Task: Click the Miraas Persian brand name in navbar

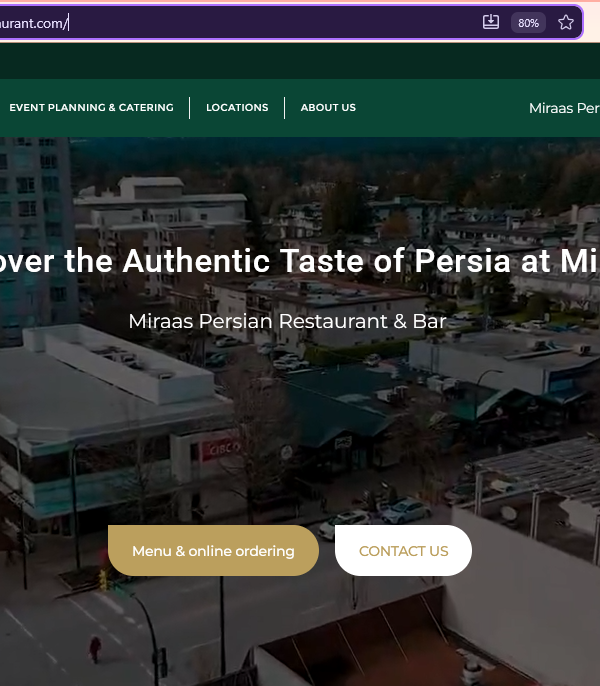Action: 564,108
